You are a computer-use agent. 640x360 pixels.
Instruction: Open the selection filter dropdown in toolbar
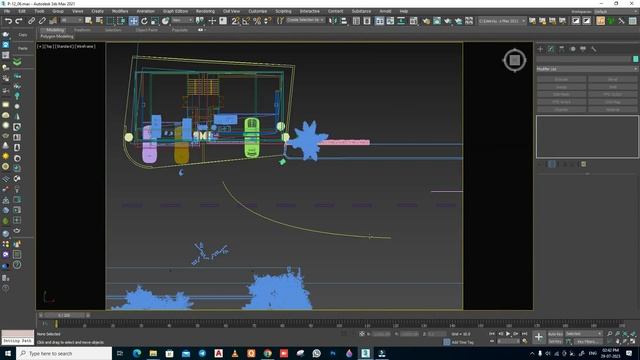click(71, 20)
